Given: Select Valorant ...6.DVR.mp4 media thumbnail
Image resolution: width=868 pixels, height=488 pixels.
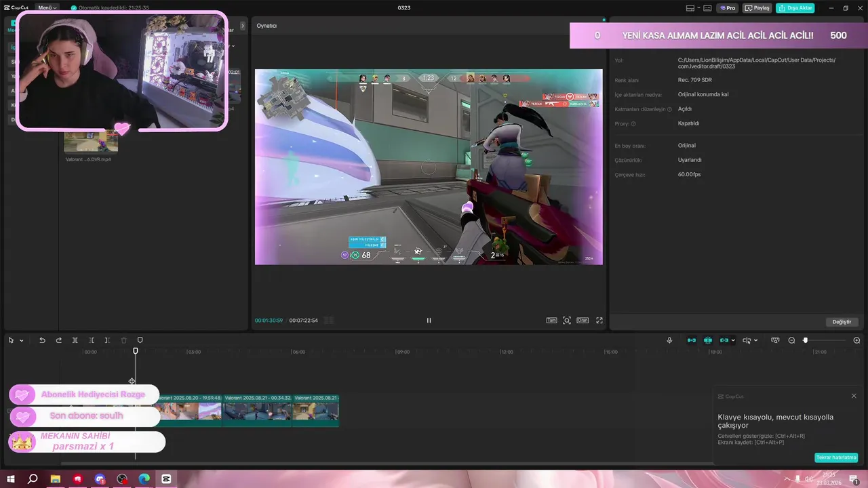Looking at the screenshot, I should [x=91, y=142].
